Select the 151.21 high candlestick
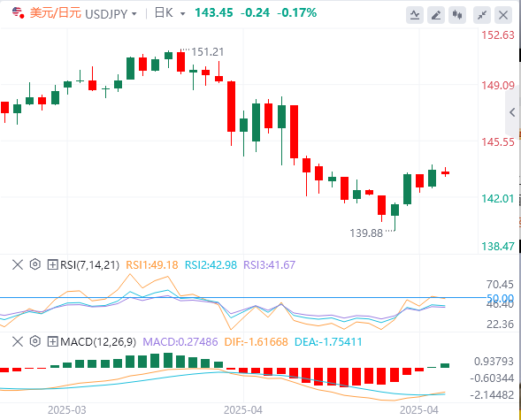 [180, 62]
